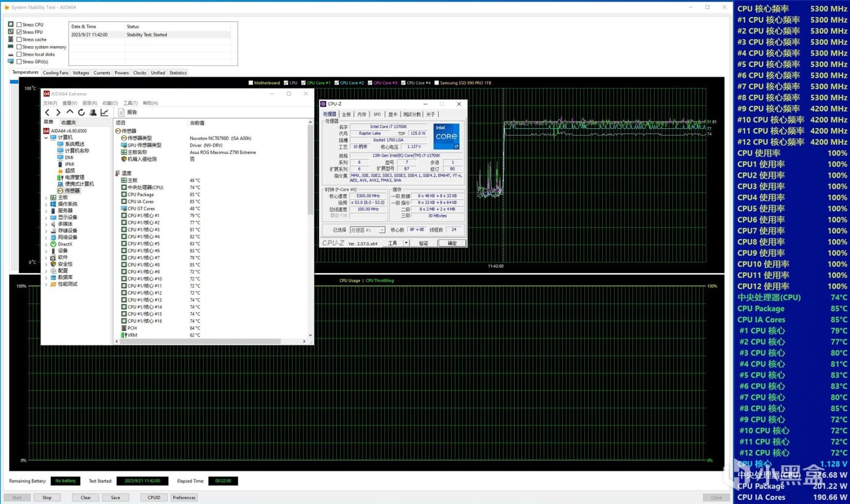Open the CPU-Z 工具 dropdown arrow
850x504 pixels.
click(406, 243)
